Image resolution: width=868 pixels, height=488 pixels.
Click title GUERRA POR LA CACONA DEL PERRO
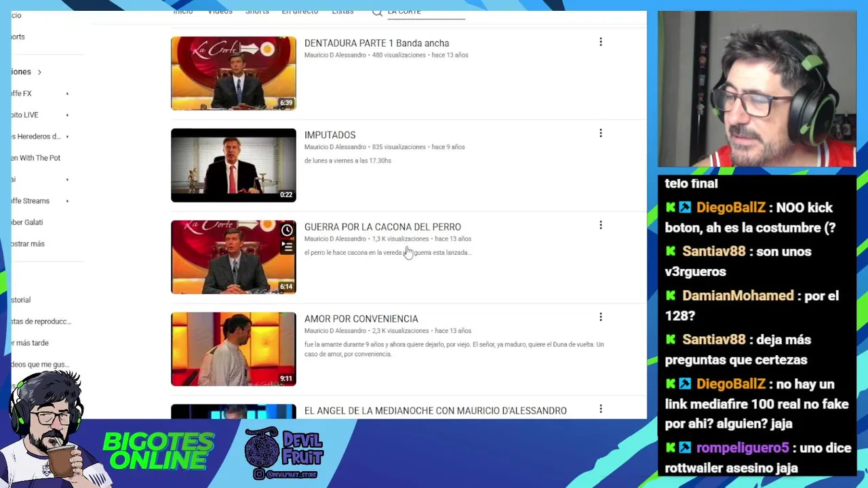click(382, 227)
